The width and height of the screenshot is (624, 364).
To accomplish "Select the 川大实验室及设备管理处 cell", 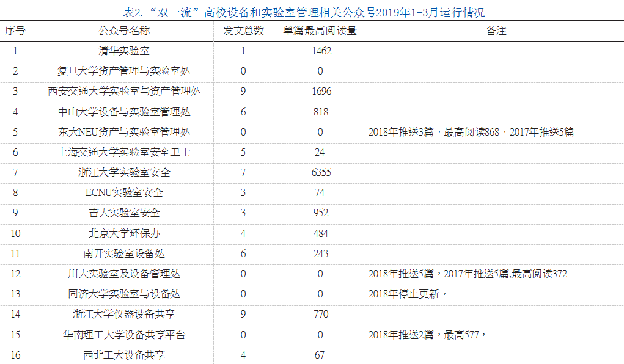I will [124, 274].
